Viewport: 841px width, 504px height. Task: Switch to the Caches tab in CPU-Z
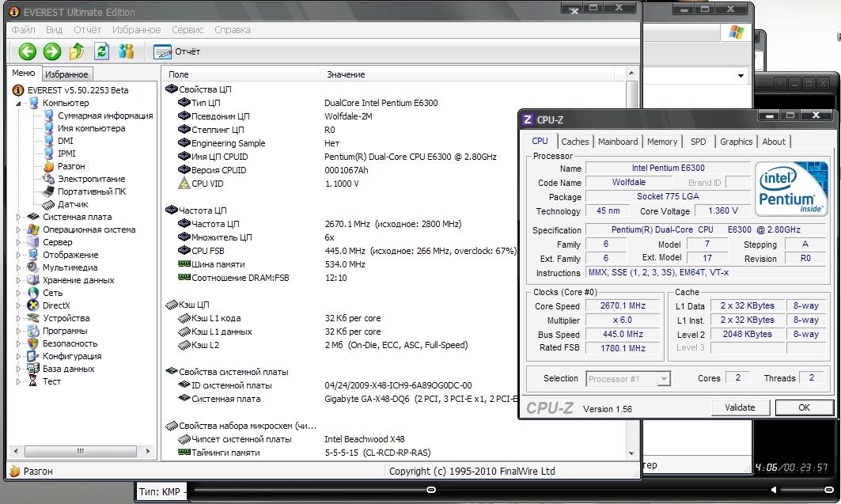click(575, 142)
